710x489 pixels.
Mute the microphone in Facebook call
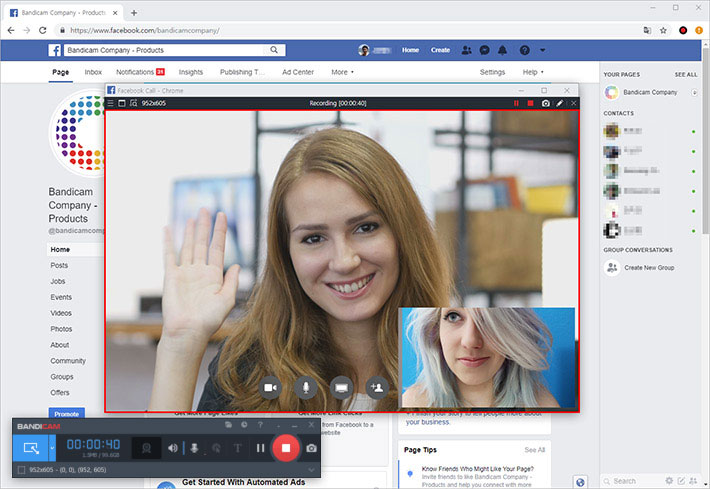pyautogui.click(x=305, y=386)
